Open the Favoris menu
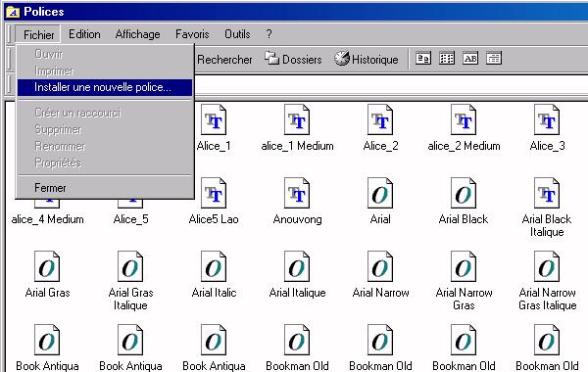 click(192, 34)
